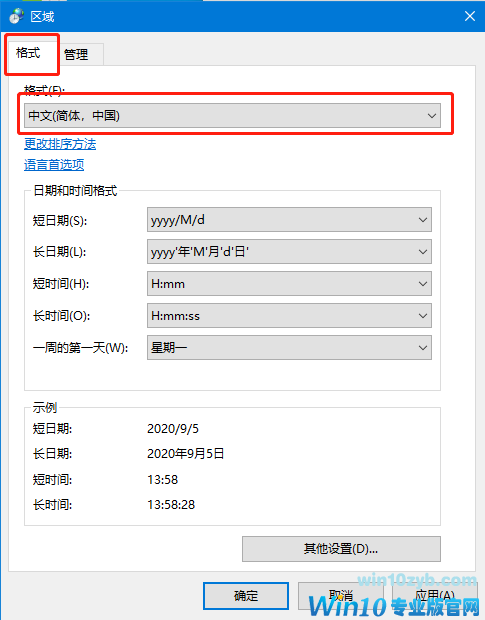Click the Region globe icon in title bar
Screen dimensions: 485x620
tap(16, 16)
